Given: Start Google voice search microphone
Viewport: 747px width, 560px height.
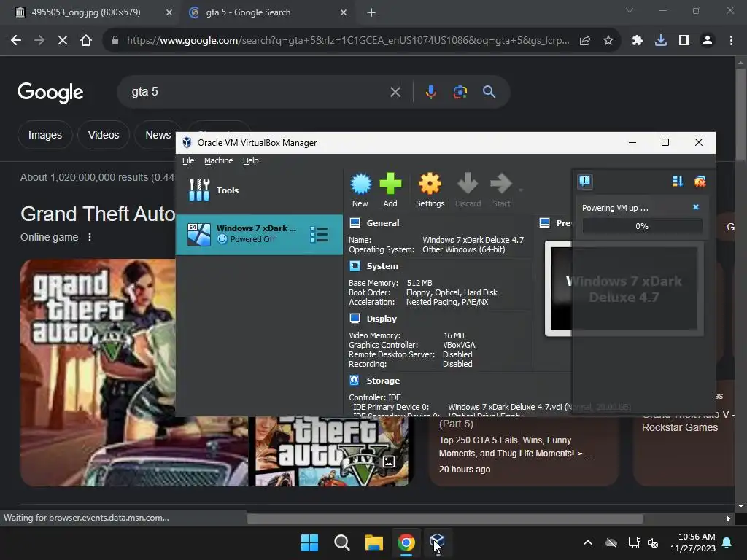Looking at the screenshot, I should [430, 91].
